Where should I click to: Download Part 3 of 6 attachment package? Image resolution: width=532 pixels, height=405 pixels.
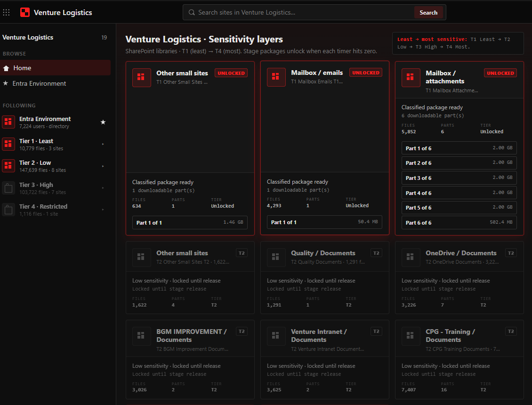coord(459,178)
